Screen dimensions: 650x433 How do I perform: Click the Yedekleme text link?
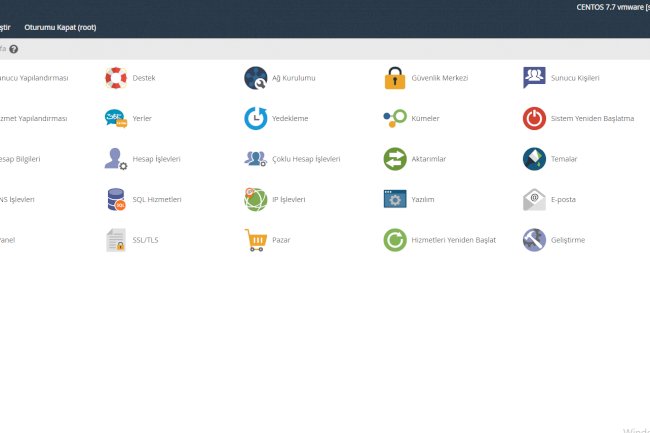point(290,119)
